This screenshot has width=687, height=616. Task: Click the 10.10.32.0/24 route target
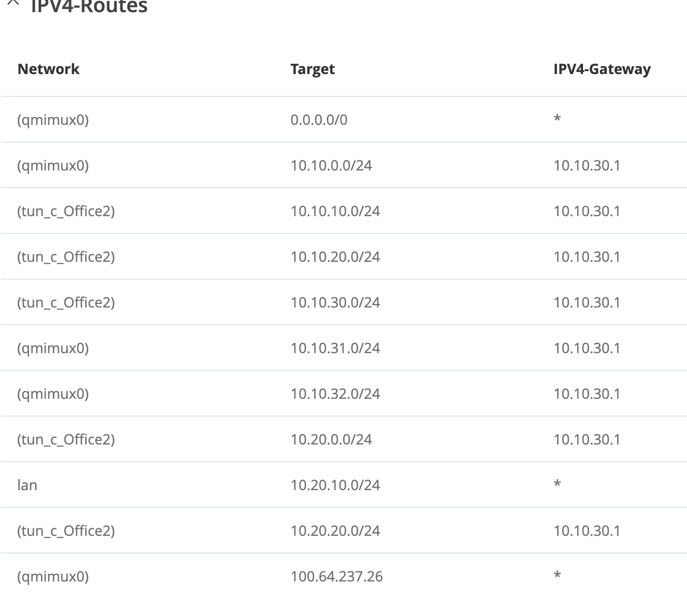point(335,394)
